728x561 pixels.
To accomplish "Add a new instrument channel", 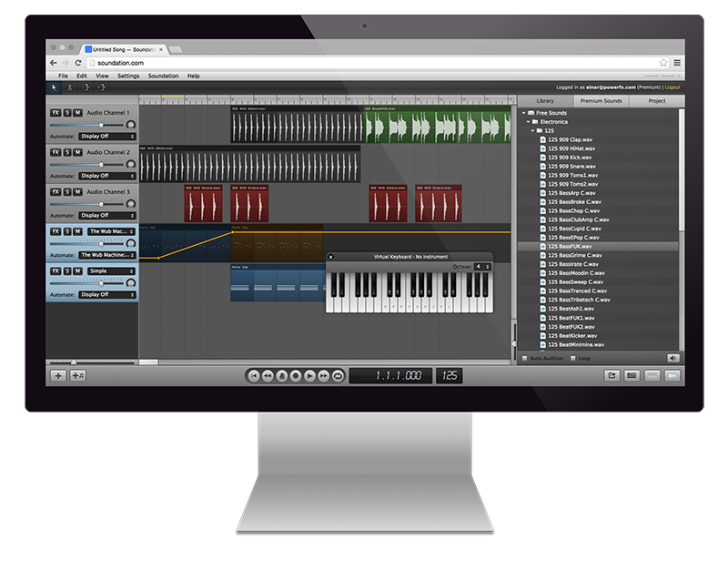I will click(77, 375).
